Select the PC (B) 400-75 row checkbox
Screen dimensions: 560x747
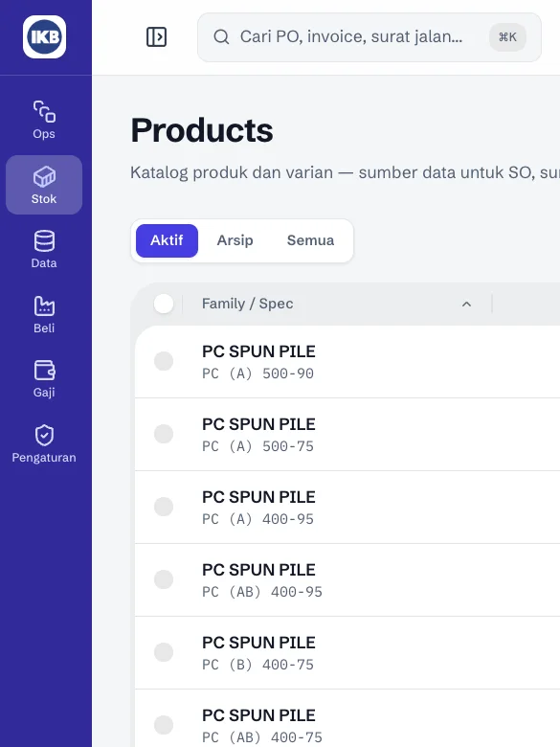pos(164,652)
